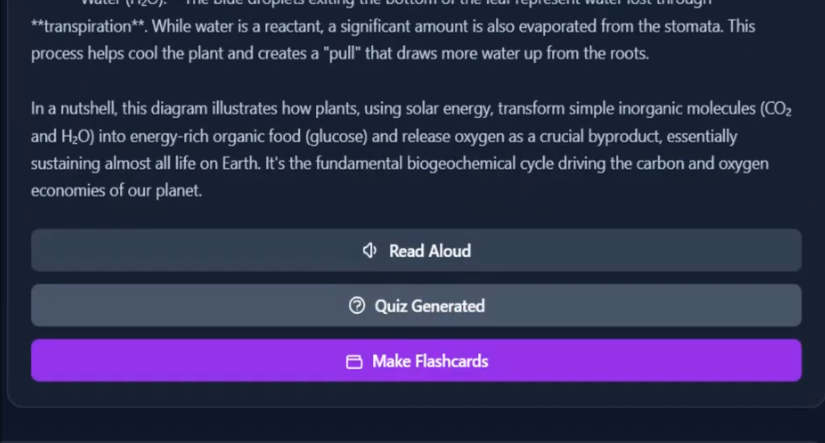Click the phrase "economies of our planet"
This screenshot has width=825, height=443.
pos(116,190)
